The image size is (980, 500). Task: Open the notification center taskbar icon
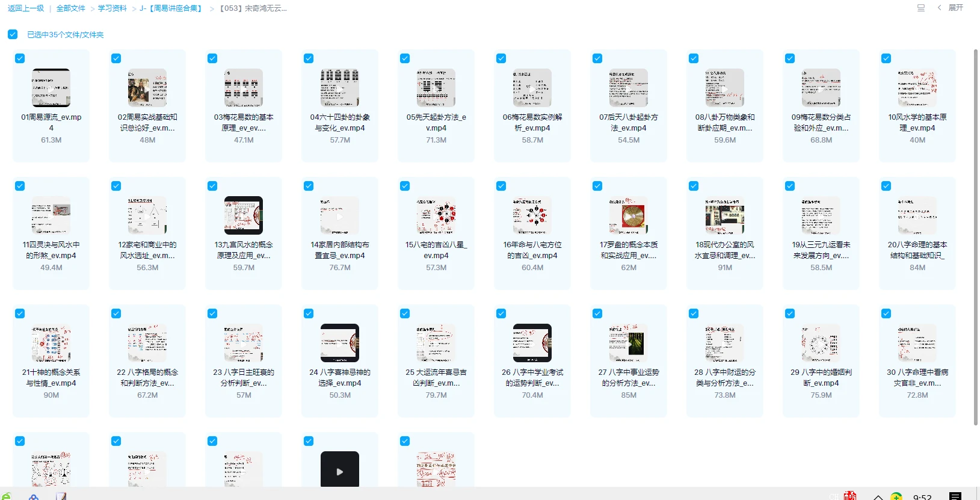(955, 496)
